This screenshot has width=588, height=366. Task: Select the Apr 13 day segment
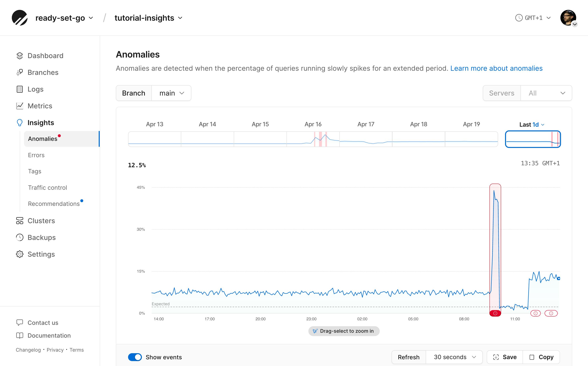pos(155,139)
